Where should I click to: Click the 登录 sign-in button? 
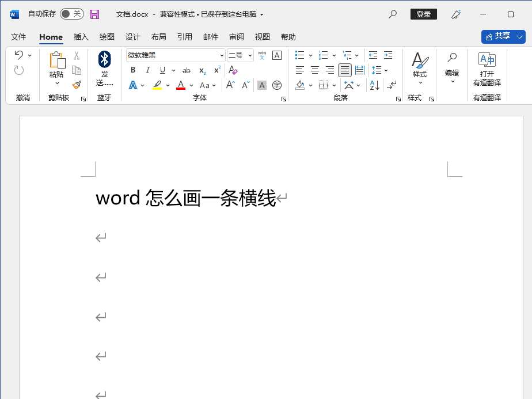tap(423, 14)
